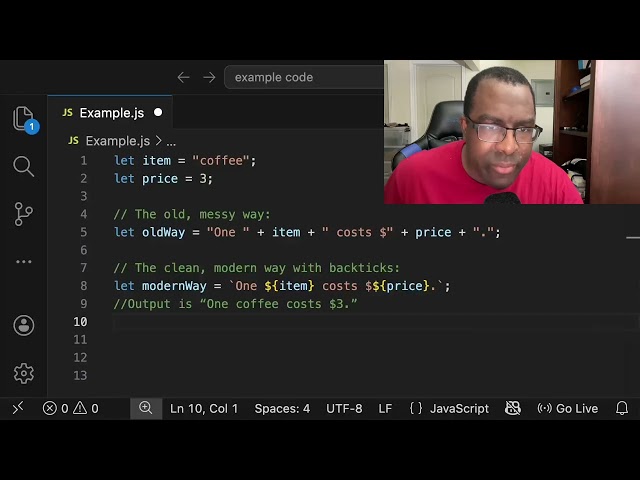Click the Output comment on line 9
Screen dimensions: 640x480
click(236, 304)
